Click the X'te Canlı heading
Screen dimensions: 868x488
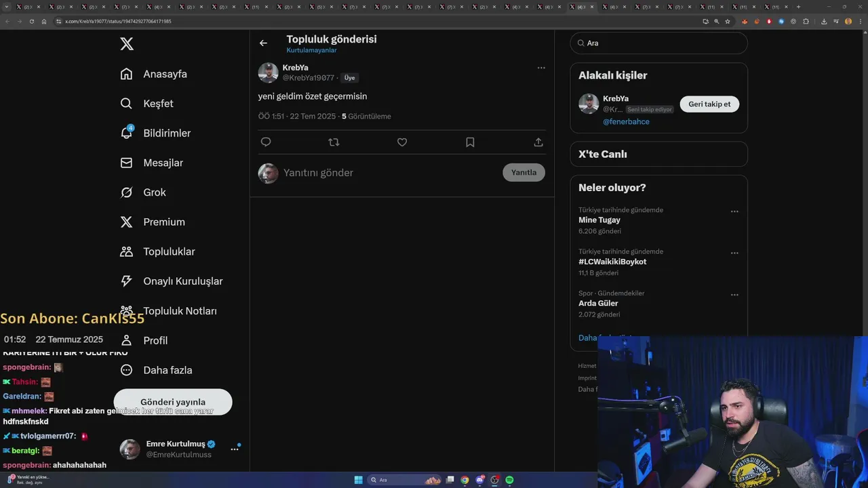(603, 155)
